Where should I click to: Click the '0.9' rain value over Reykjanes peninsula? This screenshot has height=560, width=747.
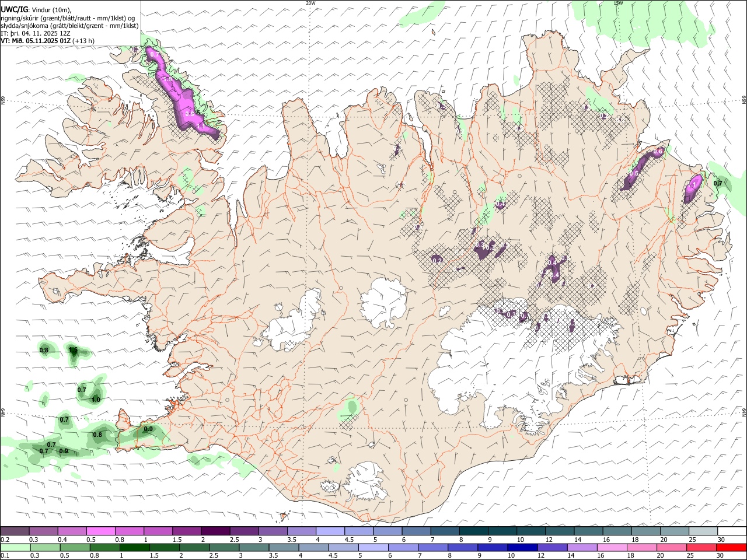pos(148,429)
